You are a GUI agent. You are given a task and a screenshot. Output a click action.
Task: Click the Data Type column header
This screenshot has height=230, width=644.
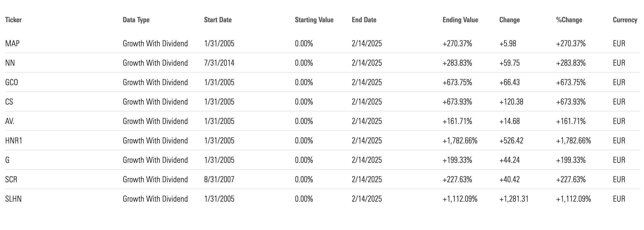click(x=136, y=20)
